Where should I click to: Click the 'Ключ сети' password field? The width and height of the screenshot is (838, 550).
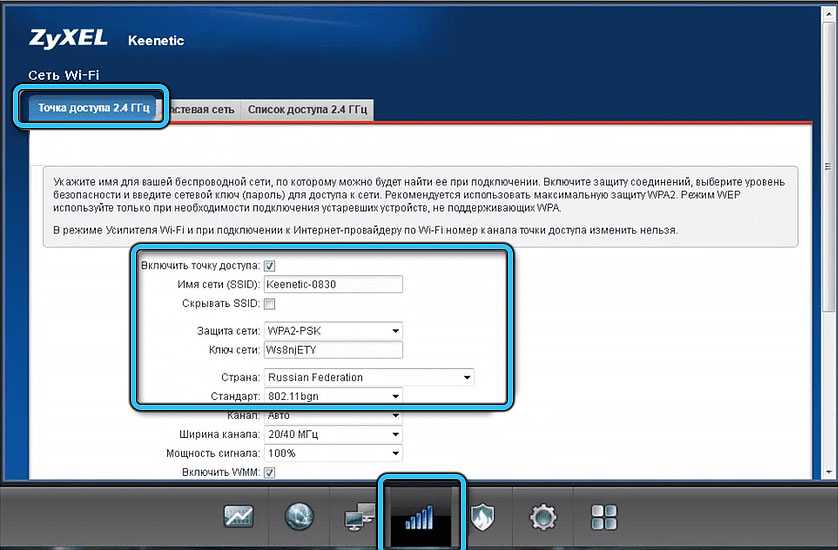pos(332,349)
